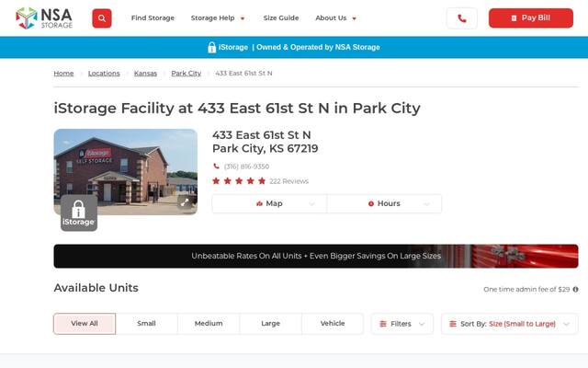Click the info icon beside admin fee

pyautogui.click(x=575, y=289)
